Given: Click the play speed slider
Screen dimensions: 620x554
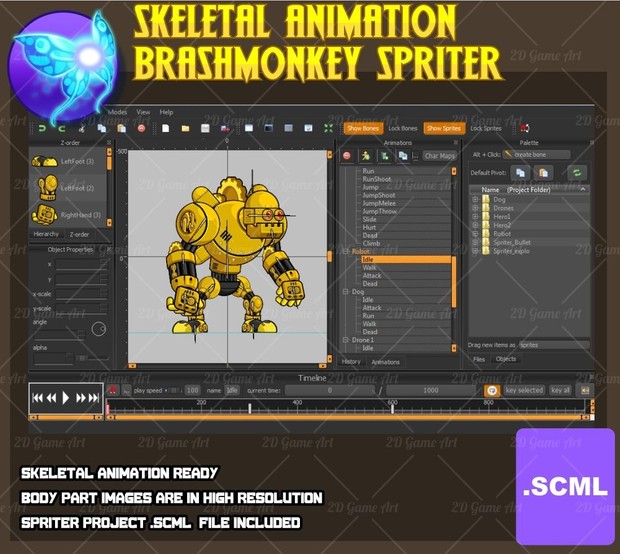Looking at the screenshot, I should pyautogui.click(x=173, y=390).
